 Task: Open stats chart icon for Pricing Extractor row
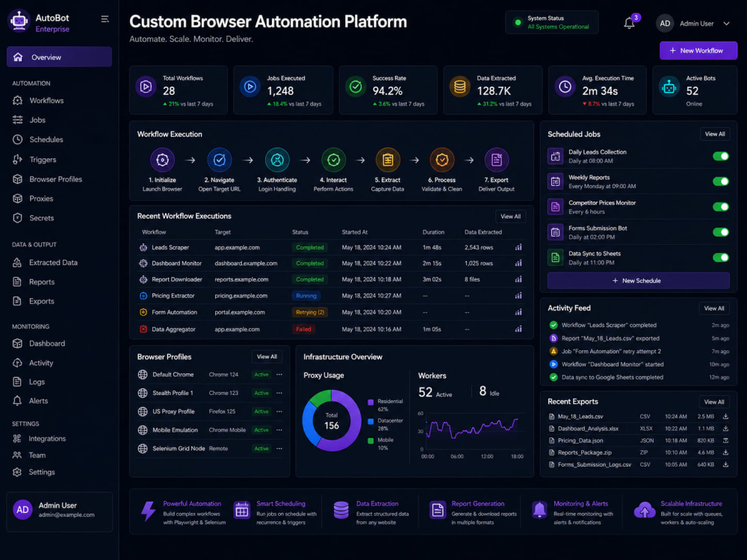pos(518,296)
